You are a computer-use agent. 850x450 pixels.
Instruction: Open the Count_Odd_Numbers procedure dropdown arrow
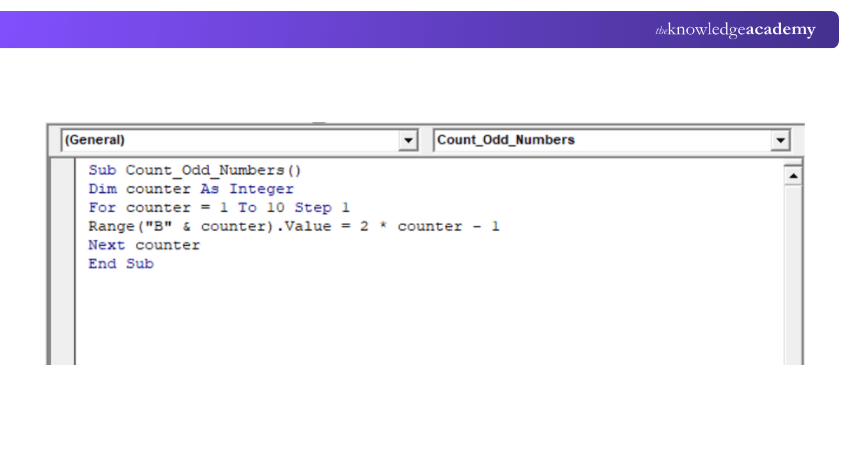tap(780, 140)
